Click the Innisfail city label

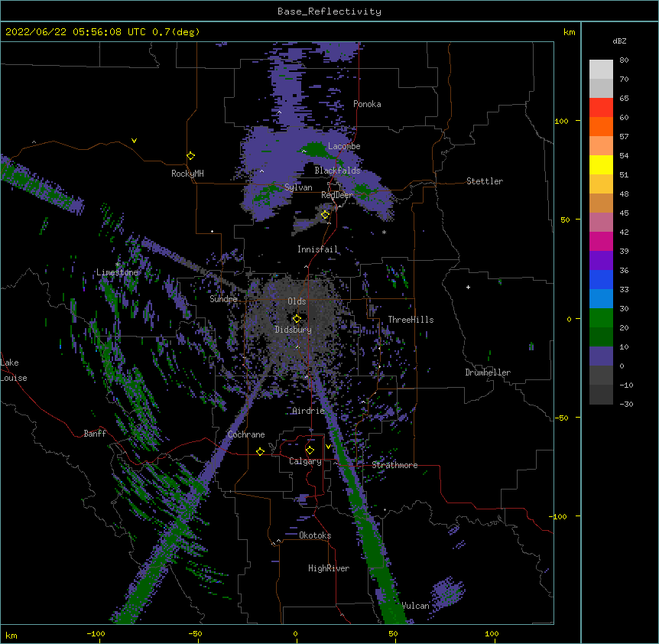(x=317, y=249)
